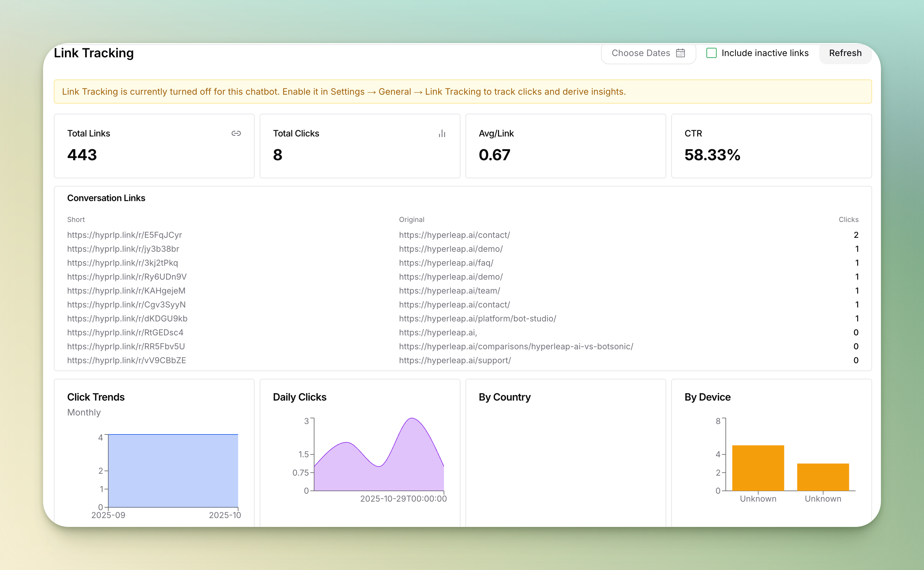
Task: Open the hyperleap-ai-vs-botsonic comparison link
Action: click(516, 346)
